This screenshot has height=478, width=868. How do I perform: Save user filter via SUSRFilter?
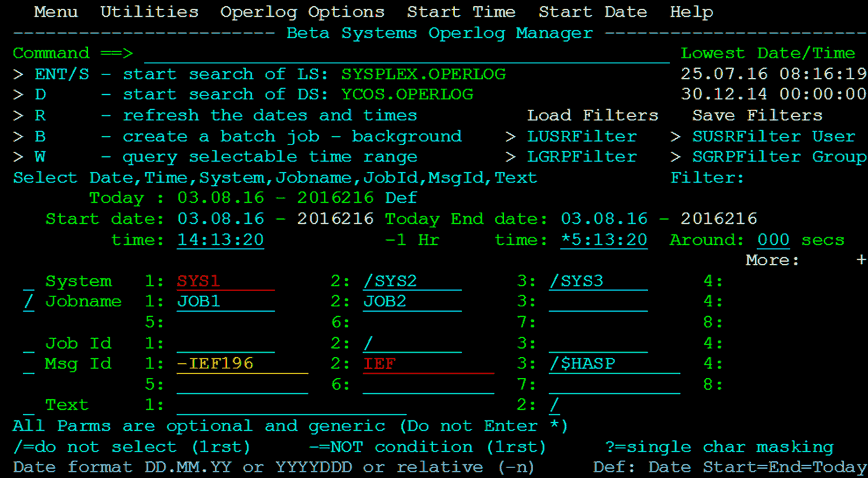coord(746,136)
